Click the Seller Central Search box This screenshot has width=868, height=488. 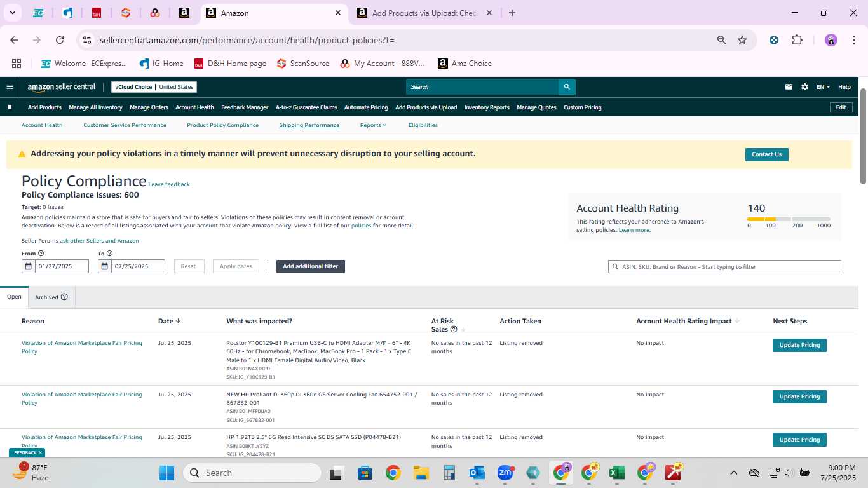pyautogui.click(x=482, y=87)
